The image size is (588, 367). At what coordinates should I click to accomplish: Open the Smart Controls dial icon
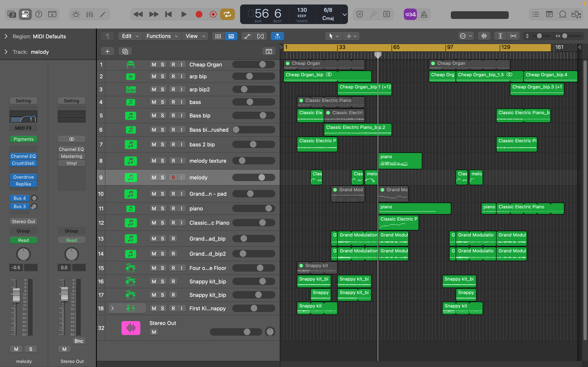pos(76,14)
